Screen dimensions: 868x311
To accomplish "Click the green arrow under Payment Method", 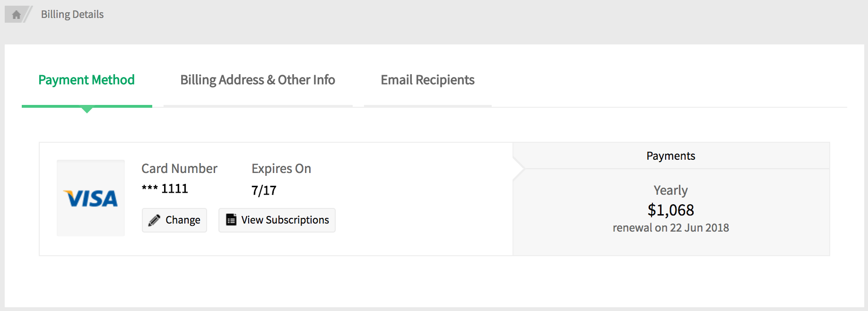I will point(87,110).
